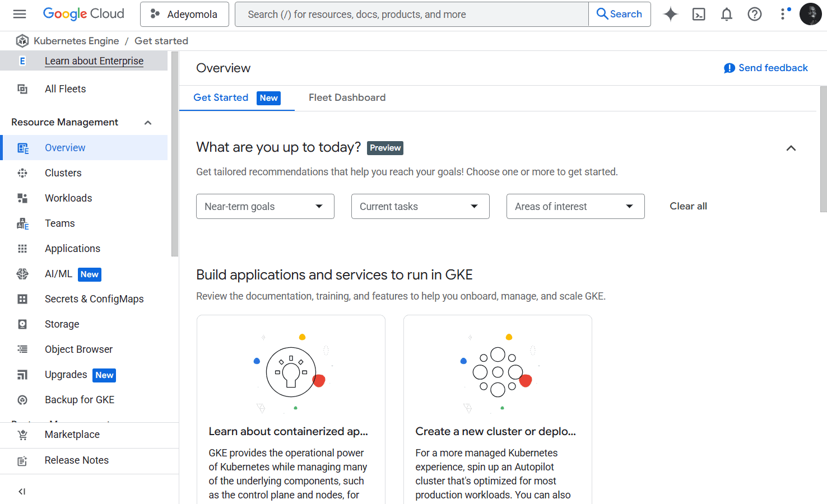
Task: Open AI/ML from the sidebar
Action: pyautogui.click(x=84, y=274)
